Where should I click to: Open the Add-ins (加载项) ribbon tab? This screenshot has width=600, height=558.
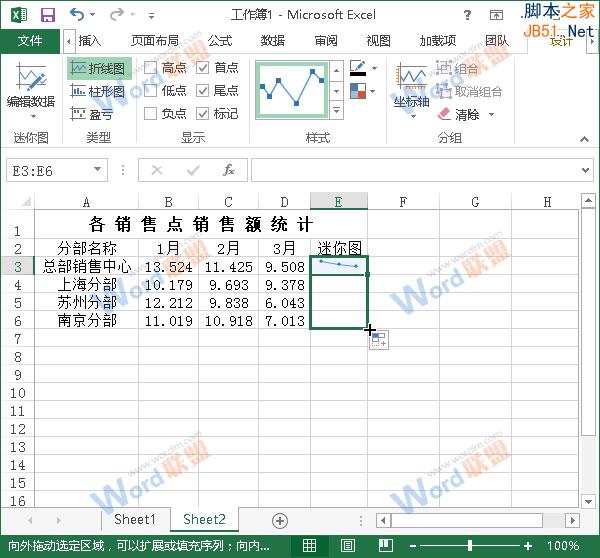point(438,41)
